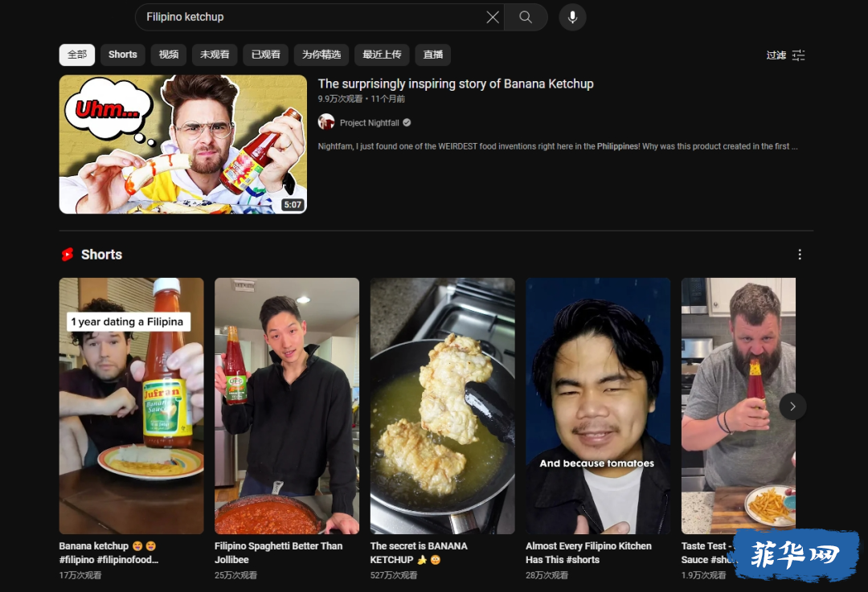The image size is (868, 592).
Task: Click the Project Nightfall channel avatar
Action: (326, 122)
